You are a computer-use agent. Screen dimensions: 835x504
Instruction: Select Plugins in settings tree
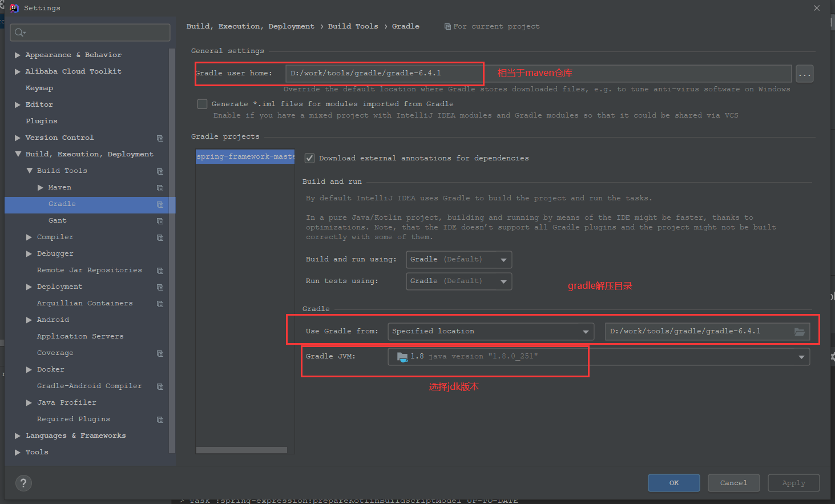pos(42,121)
